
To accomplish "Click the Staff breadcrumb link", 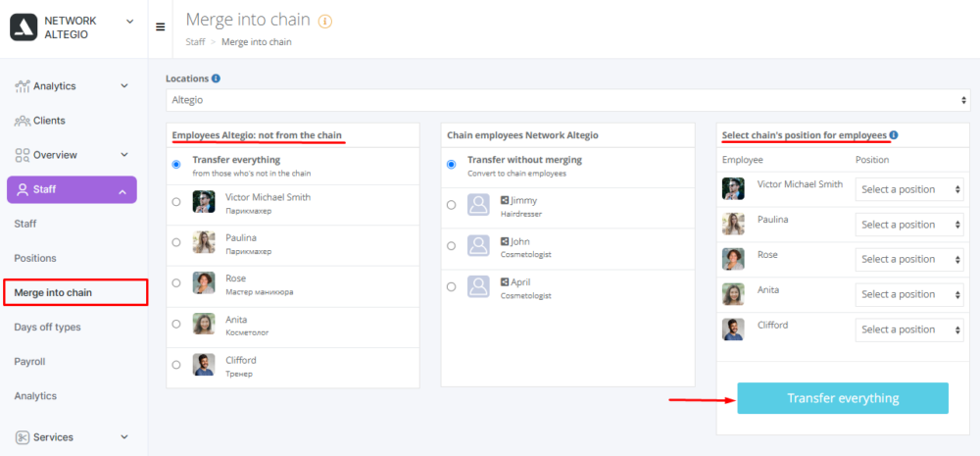I will pos(195,42).
